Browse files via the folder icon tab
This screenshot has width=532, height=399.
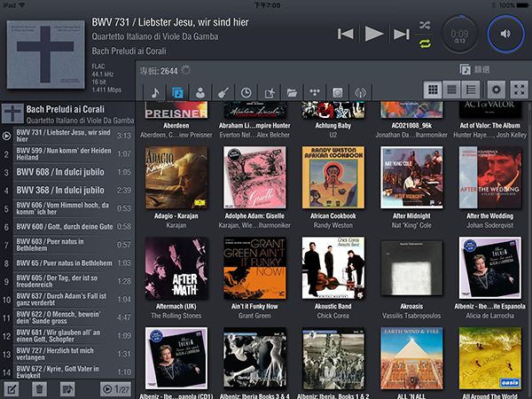[x=292, y=92]
